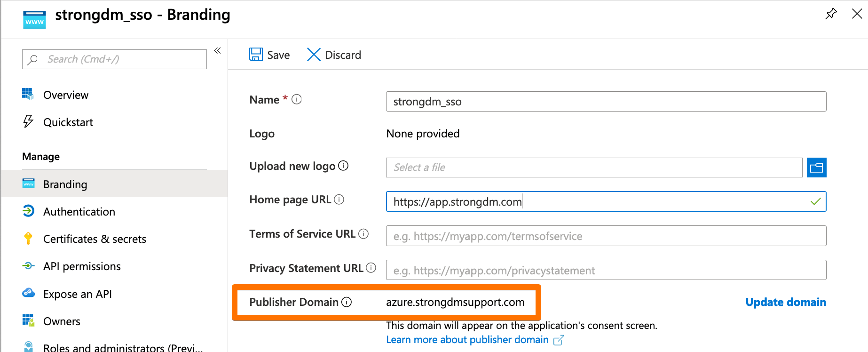Click the Save button label
The image size is (868, 352).
tap(278, 55)
